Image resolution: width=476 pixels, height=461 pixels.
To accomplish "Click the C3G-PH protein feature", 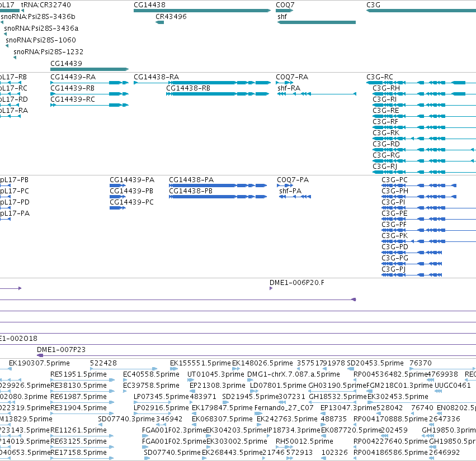I will tap(419, 197).
